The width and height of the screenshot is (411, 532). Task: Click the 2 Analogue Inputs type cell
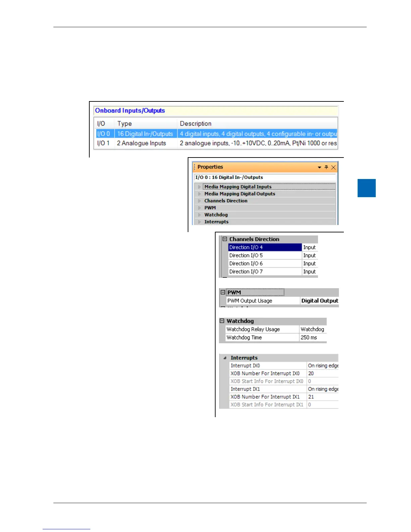[x=142, y=143]
